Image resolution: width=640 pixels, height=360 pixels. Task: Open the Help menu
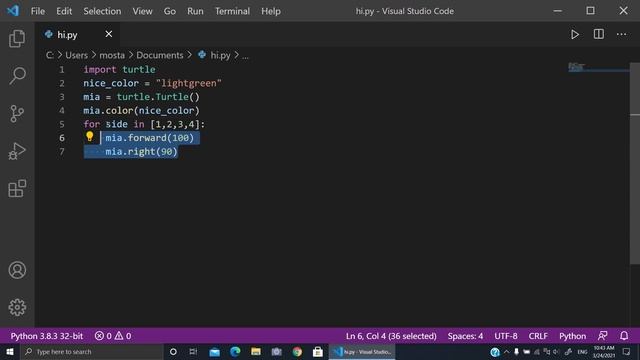coord(271,11)
